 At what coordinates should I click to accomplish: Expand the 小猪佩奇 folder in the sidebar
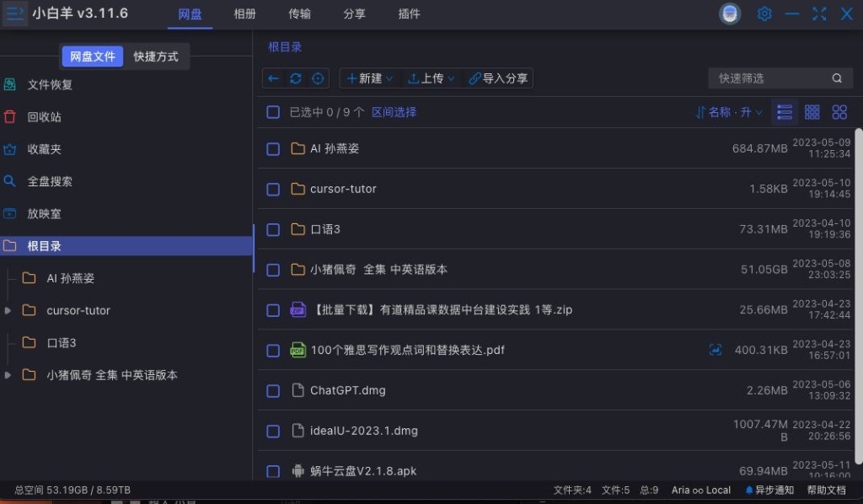pos(8,375)
